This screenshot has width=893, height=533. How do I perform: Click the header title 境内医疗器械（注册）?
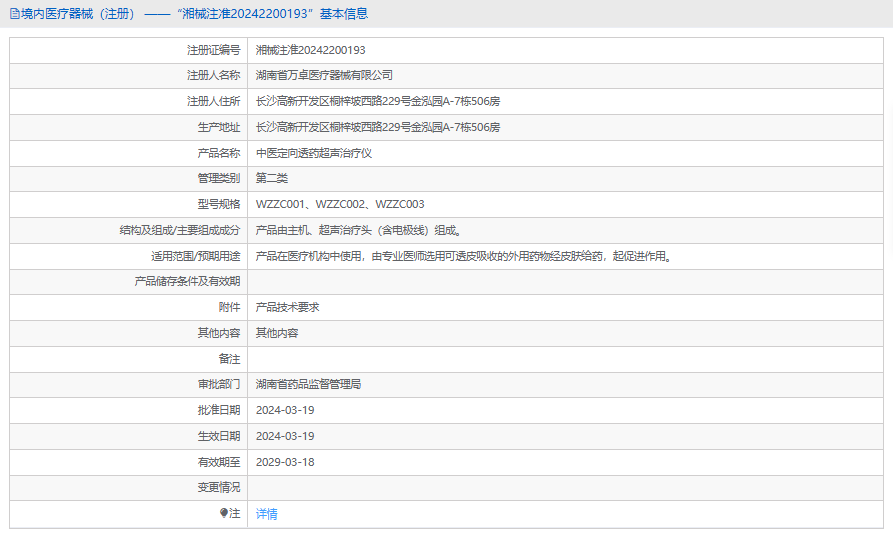81,14
